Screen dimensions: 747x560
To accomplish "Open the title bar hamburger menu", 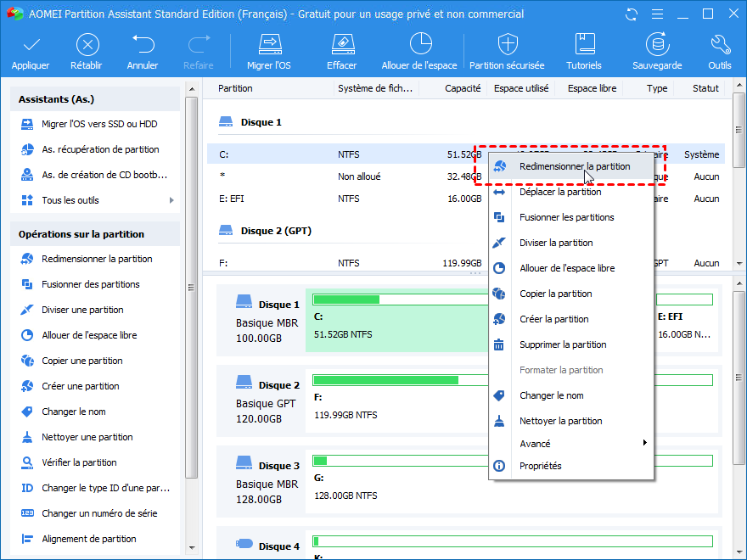I will 656,14.
